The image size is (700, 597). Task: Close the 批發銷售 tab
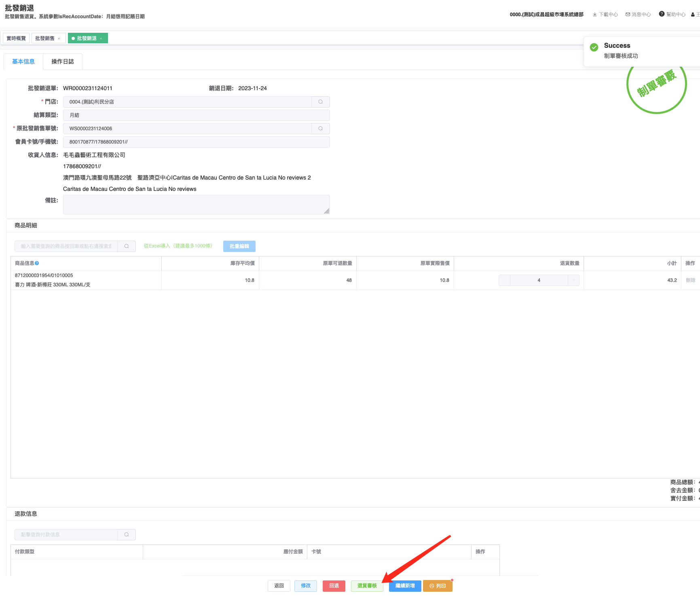pos(59,39)
